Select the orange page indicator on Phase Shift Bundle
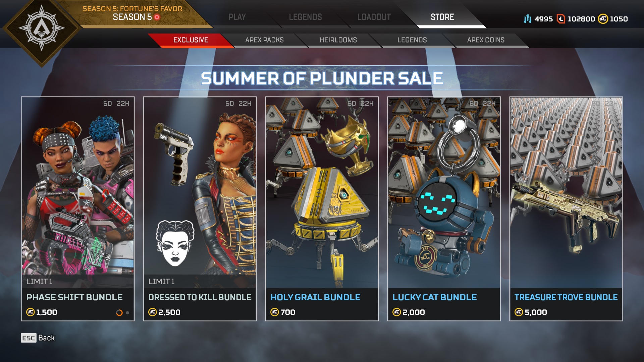Image resolution: width=644 pixels, height=362 pixels. click(x=119, y=313)
